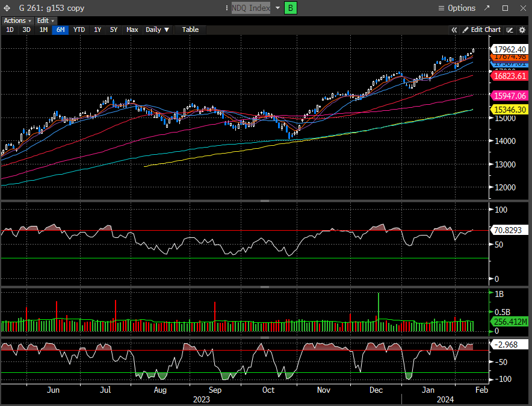Click the 1B volume axis label
This screenshot has height=406, width=532.
coord(499,294)
